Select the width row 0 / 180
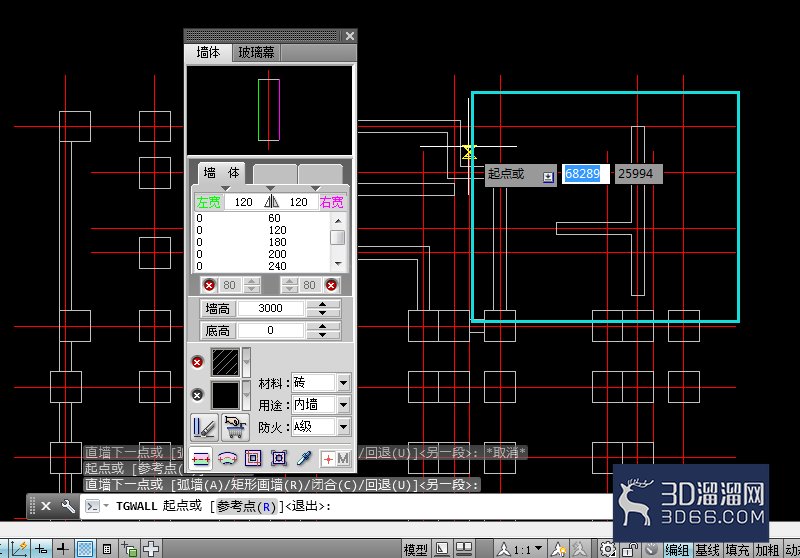Image resolution: width=800 pixels, height=558 pixels. tap(262, 242)
